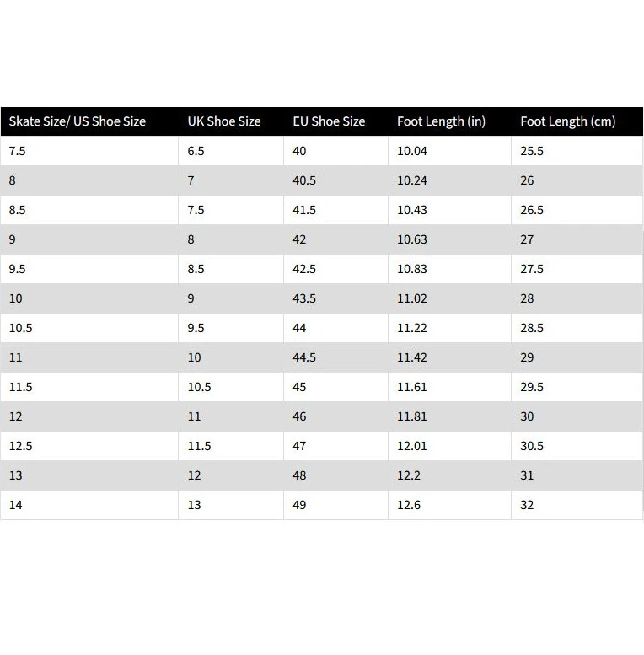Click US size 12.5 in the first column

[21, 446]
